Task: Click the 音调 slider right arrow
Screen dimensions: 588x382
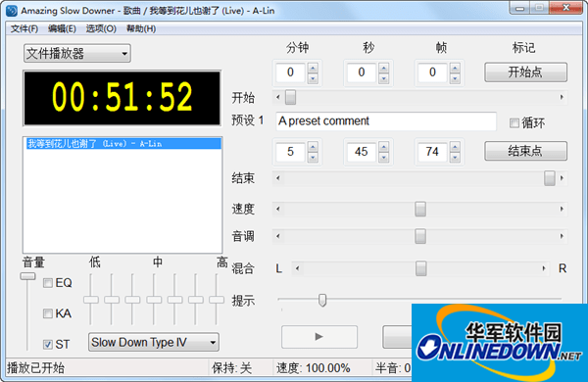Action: coord(562,236)
